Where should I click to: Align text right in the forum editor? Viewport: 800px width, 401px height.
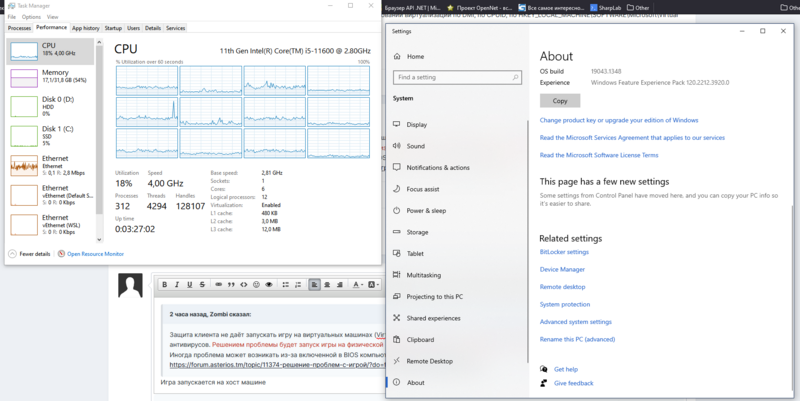click(340, 285)
